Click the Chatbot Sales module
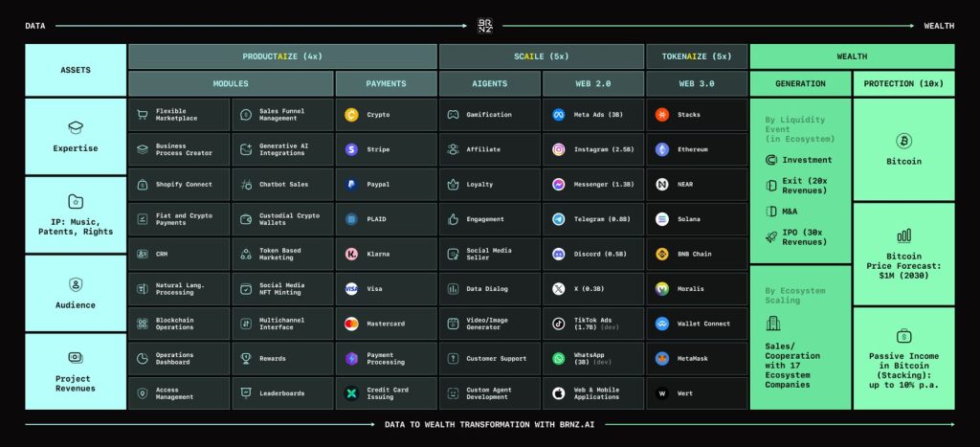 [x=282, y=185]
